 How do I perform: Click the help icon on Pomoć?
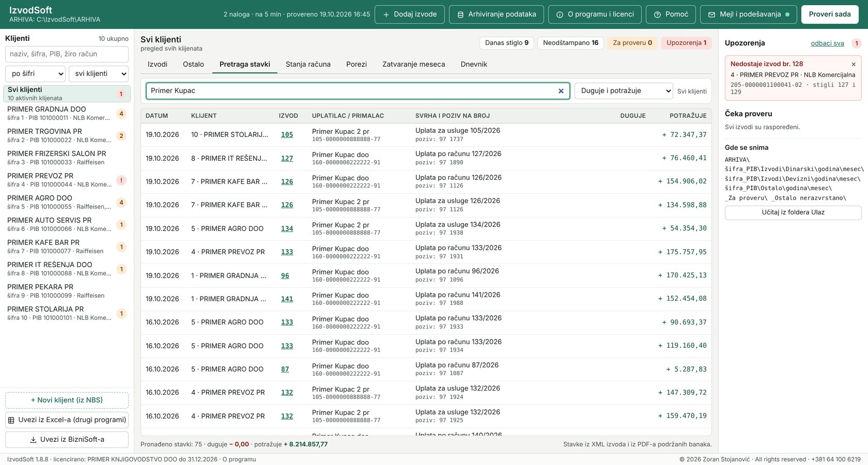(x=657, y=14)
